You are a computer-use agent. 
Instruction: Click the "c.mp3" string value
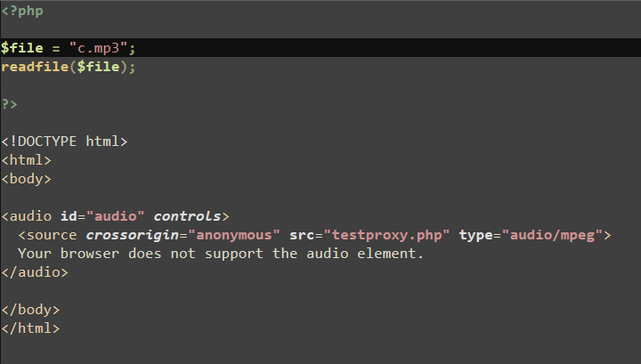pos(98,48)
